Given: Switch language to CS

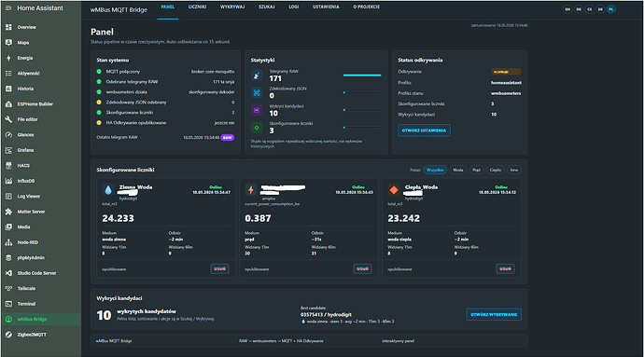Looking at the screenshot, I should [589, 9].
